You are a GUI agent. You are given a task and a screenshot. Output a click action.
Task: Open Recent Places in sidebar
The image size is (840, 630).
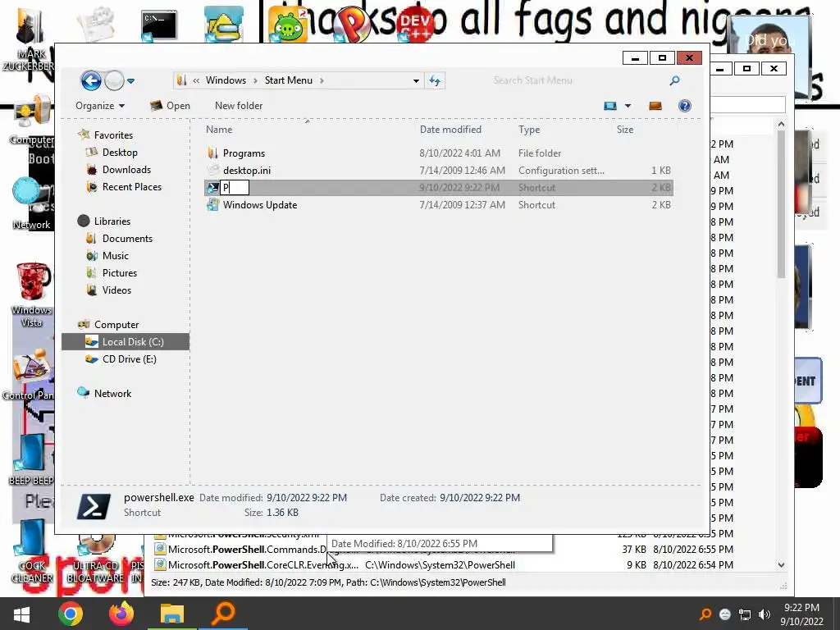point(132,186)
